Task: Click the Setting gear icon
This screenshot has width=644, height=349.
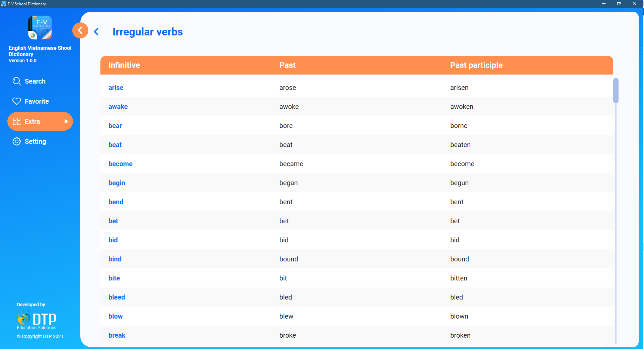Action: coord(16,141)
